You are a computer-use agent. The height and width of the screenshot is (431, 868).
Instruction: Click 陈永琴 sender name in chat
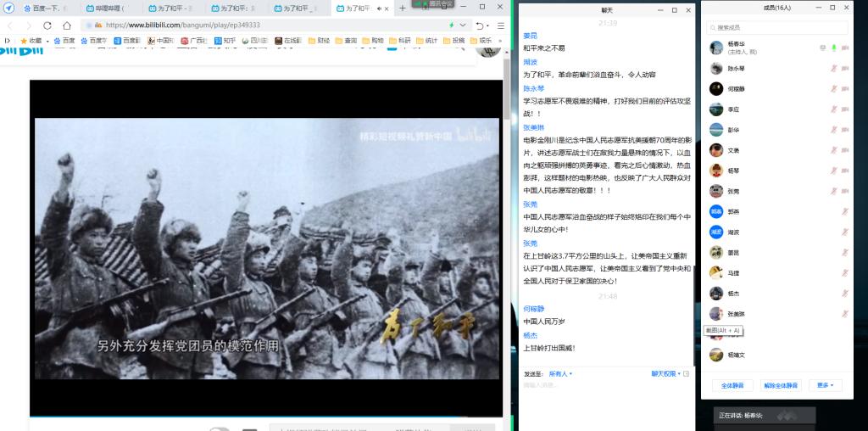[x=534, y=88]
